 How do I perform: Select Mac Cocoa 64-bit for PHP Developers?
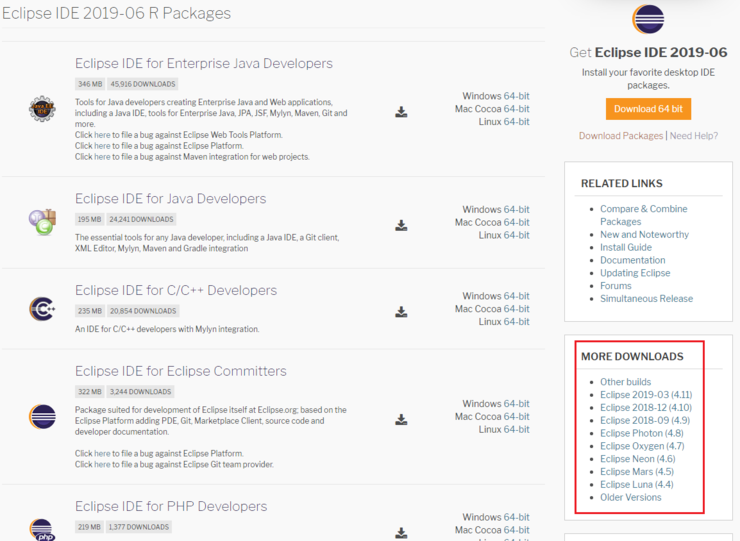coord(516,530)
